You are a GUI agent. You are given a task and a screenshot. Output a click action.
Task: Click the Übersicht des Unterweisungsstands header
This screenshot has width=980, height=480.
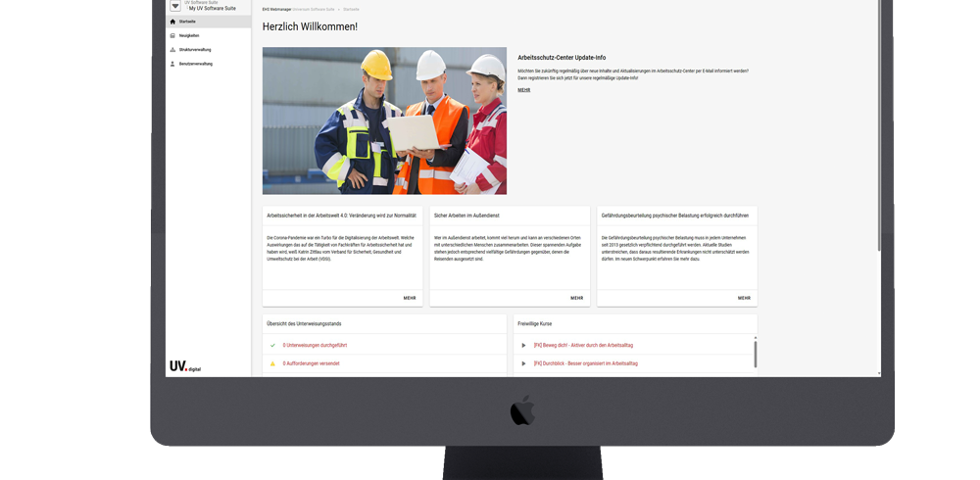coord(304,323)
